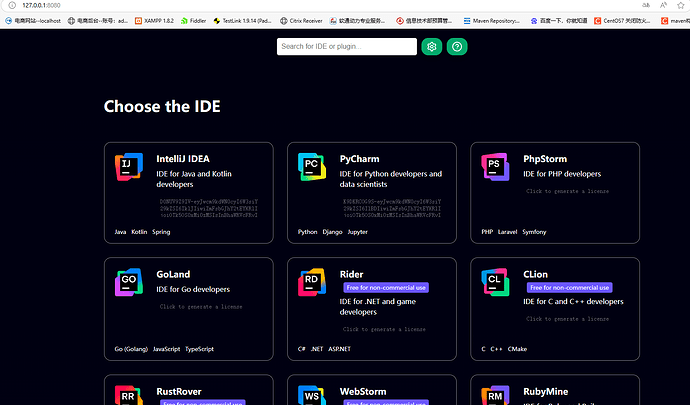The image size is (690, 405).
Task: Click the 'ASP.NET' tag on Rider card
Action: tap(339, 349)
